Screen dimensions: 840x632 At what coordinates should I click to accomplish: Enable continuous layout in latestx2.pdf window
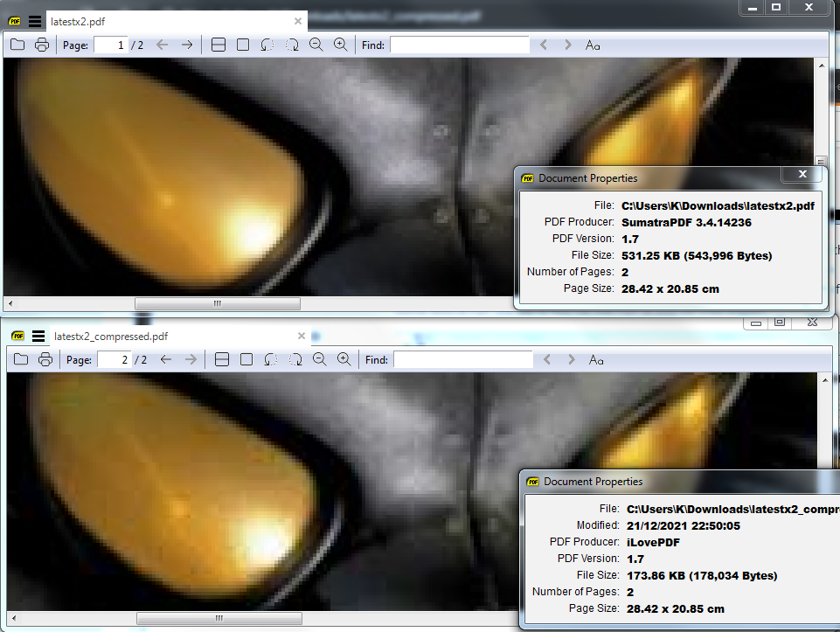click(219, 45)
